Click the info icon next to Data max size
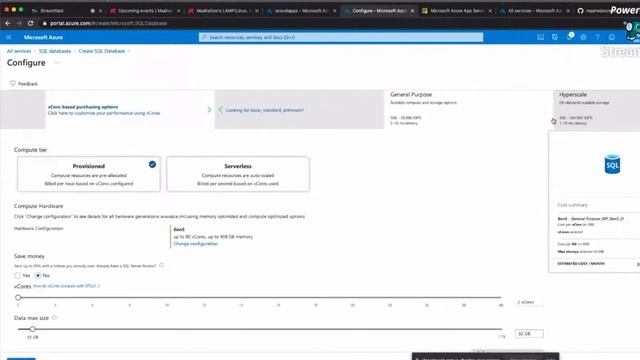640x360 pixels. 54,318
